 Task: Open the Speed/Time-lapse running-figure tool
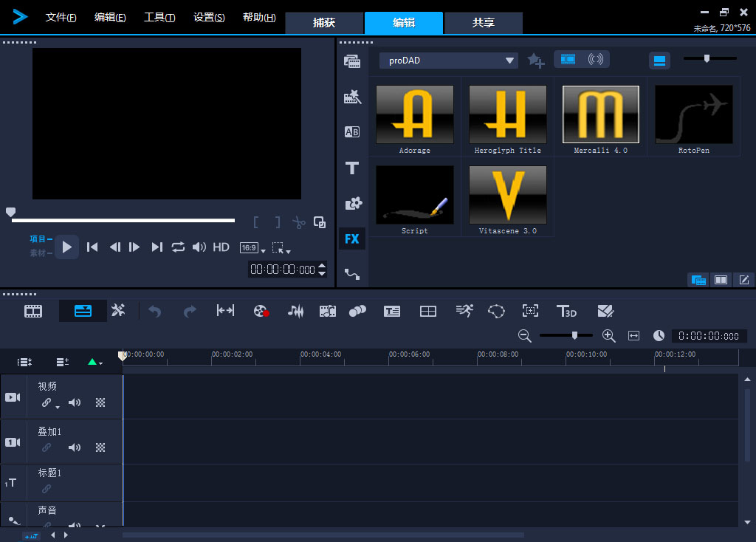[x=464, y=311]
